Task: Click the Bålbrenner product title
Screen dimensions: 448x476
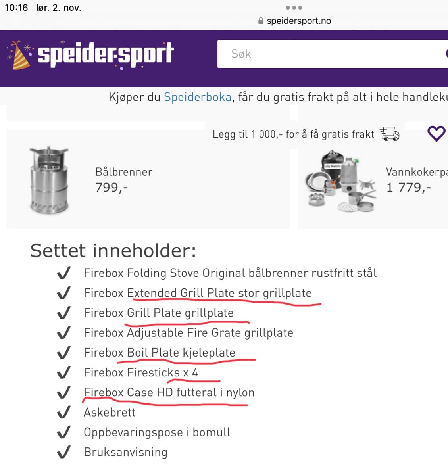Action: click(124, 172)
